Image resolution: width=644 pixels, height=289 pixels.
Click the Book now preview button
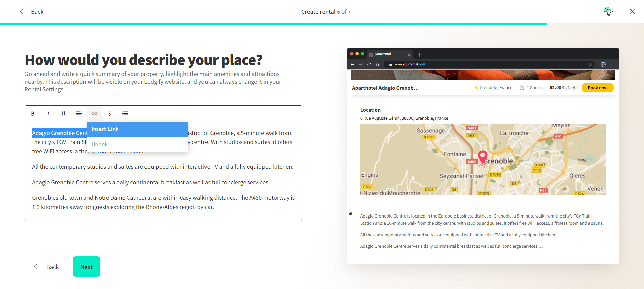[597, 88]
